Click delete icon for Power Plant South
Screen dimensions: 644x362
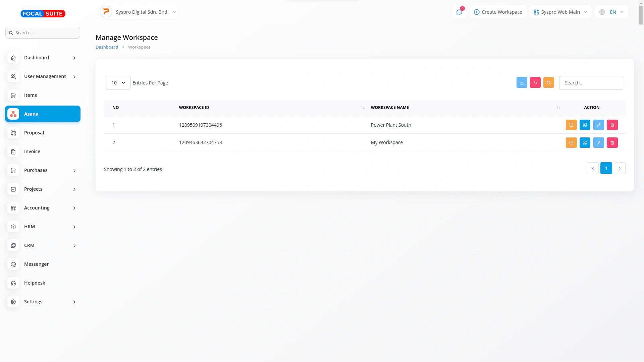click(612, 125)
